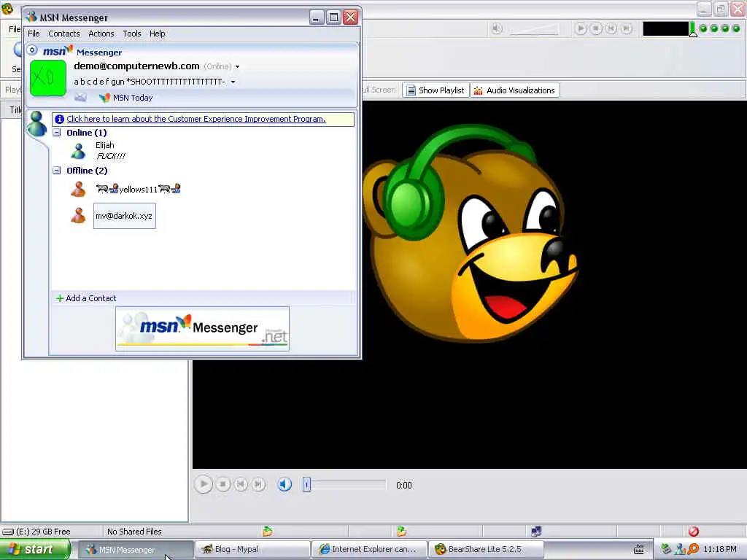The height and width of the screenshot is (560, 747).
Task: Click the top BearShare toolbar next track button
Action: [627, 28]
